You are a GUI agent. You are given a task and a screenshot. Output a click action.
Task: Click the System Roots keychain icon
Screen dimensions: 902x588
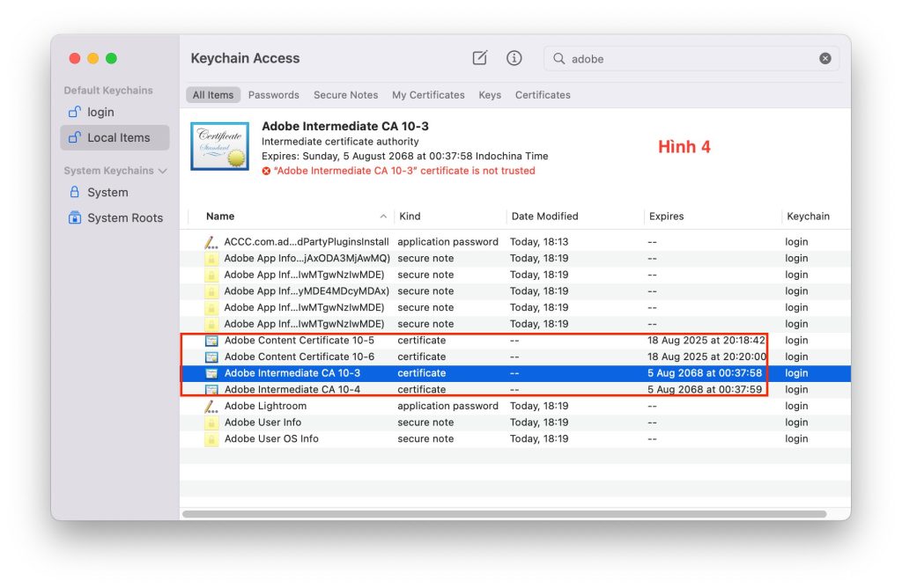[75, 218]
